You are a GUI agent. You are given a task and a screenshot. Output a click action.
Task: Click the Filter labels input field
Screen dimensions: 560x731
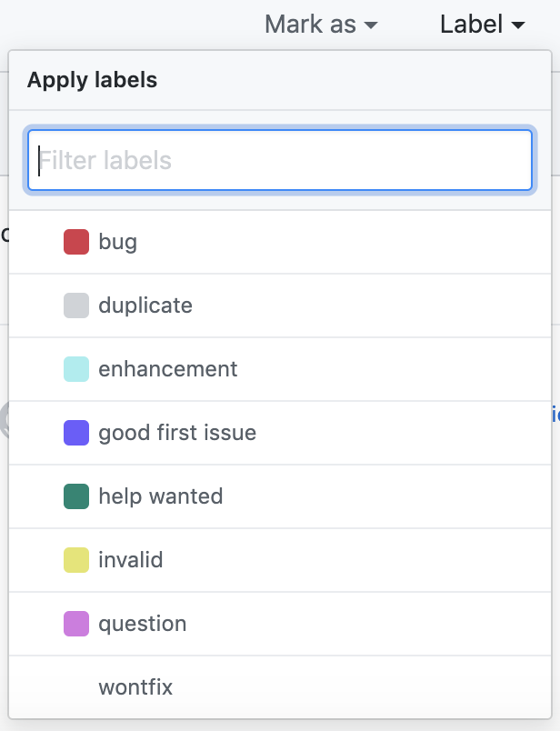coord(279,160)
